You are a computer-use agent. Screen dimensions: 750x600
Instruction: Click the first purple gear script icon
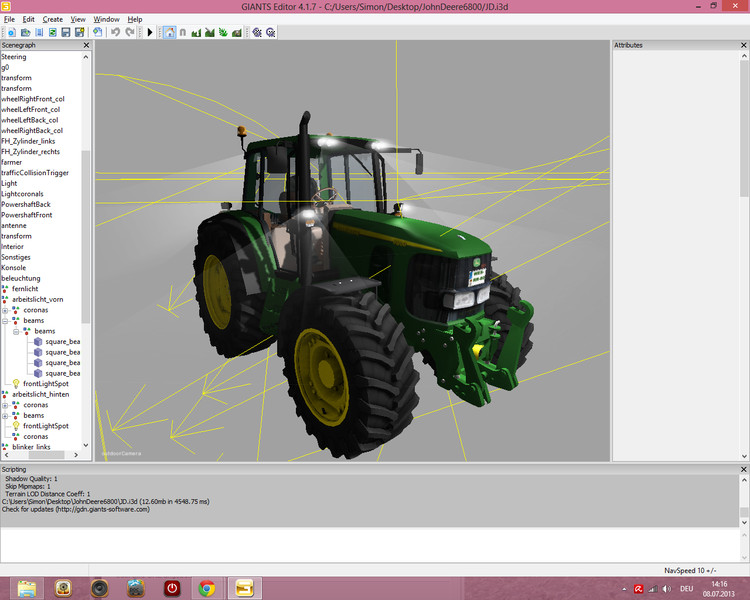[x=257, y=32]
